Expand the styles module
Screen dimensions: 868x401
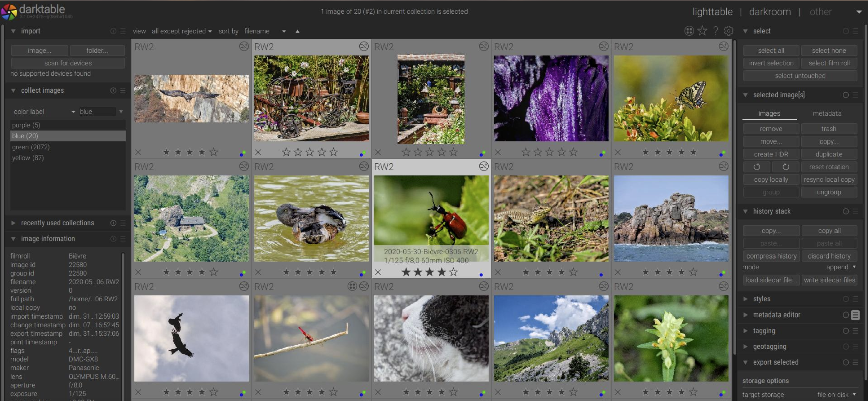(x=761, y=299)
